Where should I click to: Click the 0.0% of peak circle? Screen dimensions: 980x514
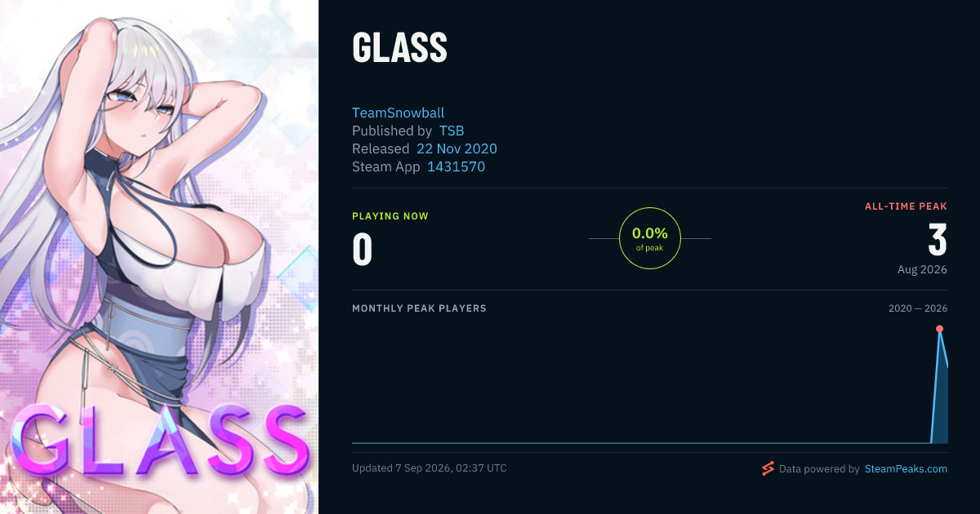(x=650, y=238)
